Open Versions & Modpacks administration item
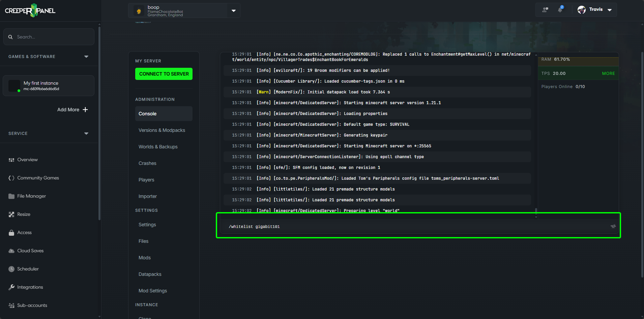 [x=162, y=130]
